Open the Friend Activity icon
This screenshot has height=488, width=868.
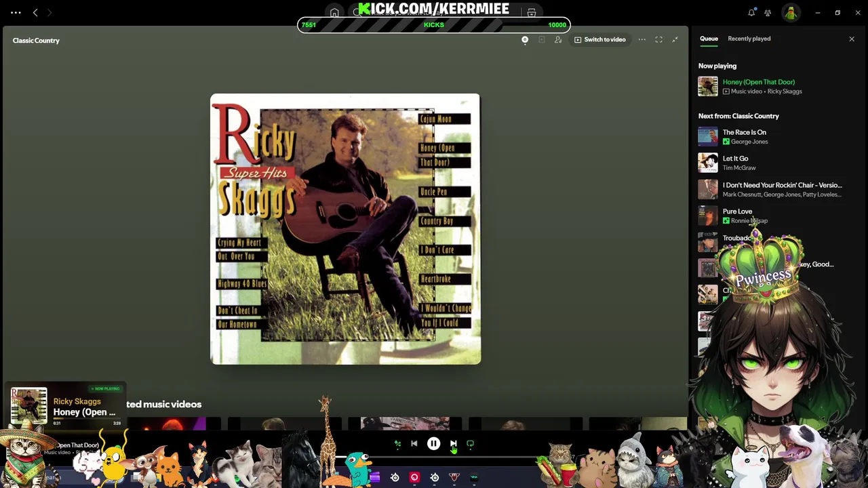point(768,13)
